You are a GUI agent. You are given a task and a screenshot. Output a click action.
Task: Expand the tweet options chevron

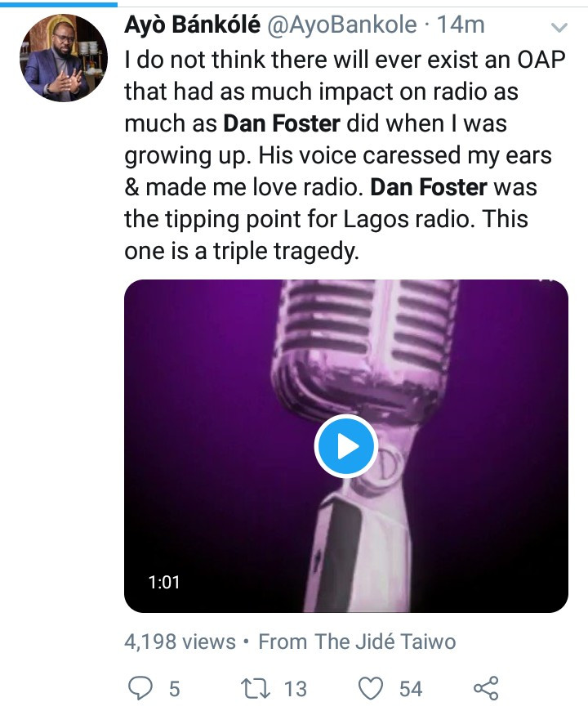559,28
